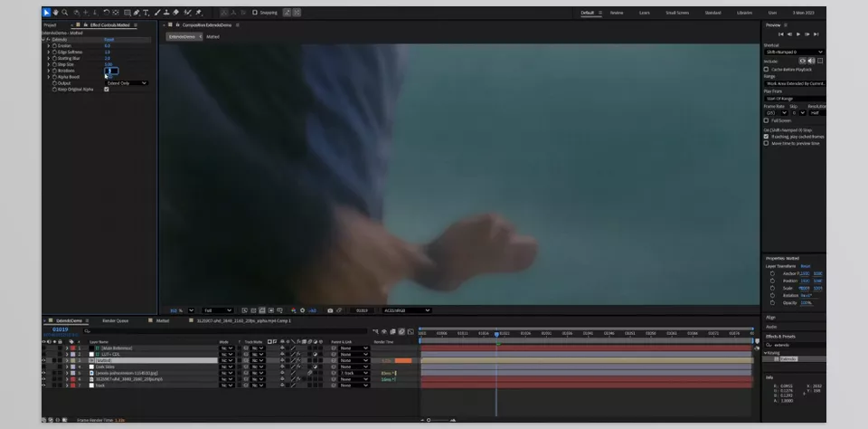Expand the Edge Softness property
This screenshot has width=868, height=429.
tap(48, 52)
